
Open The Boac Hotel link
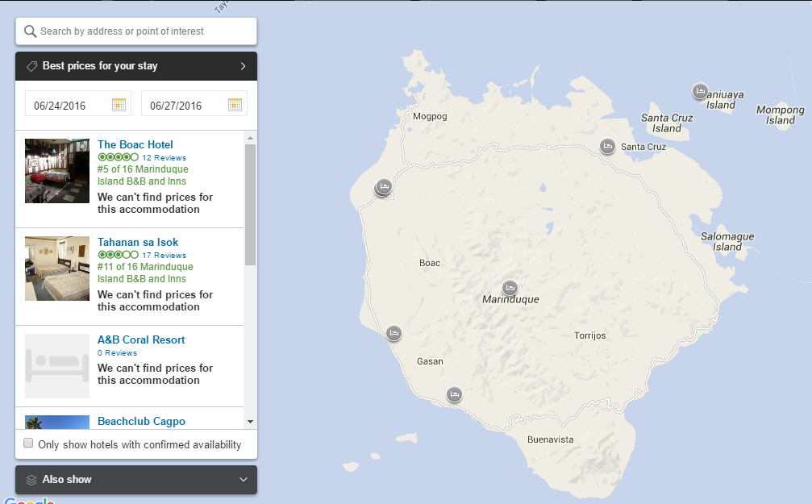pyautogui.click(x=135, y=145)
